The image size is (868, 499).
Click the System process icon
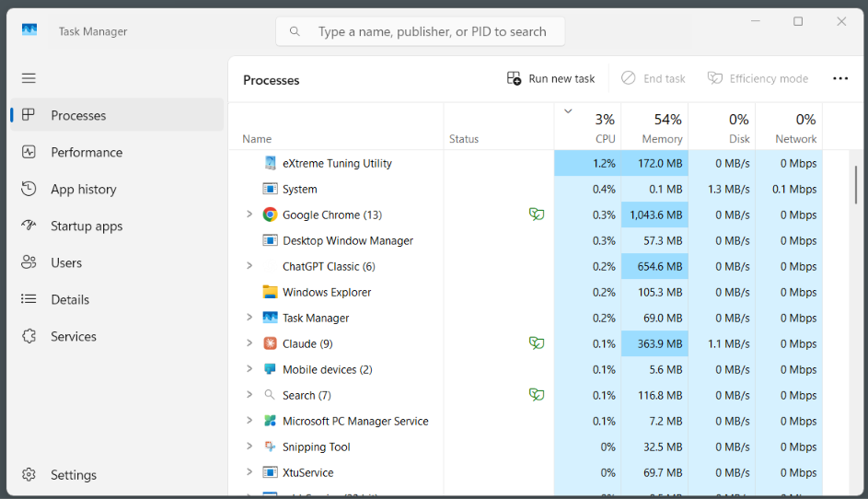[270, 189]
